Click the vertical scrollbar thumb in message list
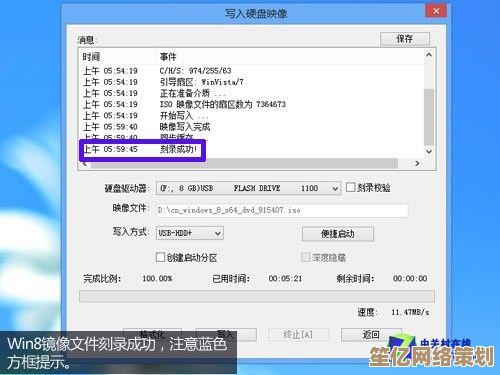Image resolution: width=500 pixels, height=375 pixels. (429, 117)
